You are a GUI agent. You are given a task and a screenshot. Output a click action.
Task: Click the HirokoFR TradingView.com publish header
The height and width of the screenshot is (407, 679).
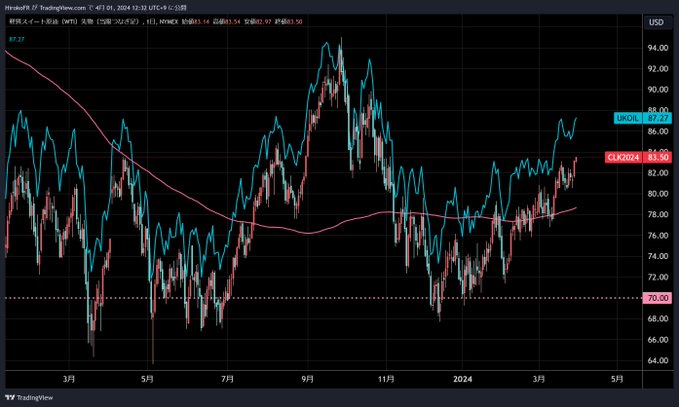point(96,8)
